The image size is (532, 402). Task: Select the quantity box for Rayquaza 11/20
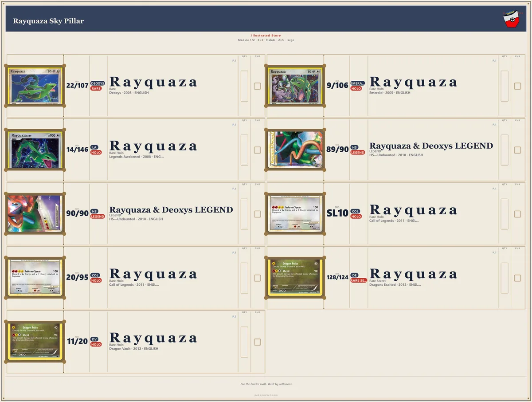pos(244,342)
